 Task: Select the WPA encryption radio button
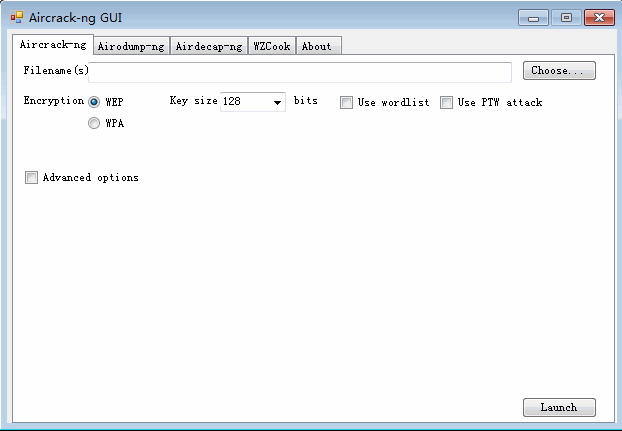(x=94, y=123)
